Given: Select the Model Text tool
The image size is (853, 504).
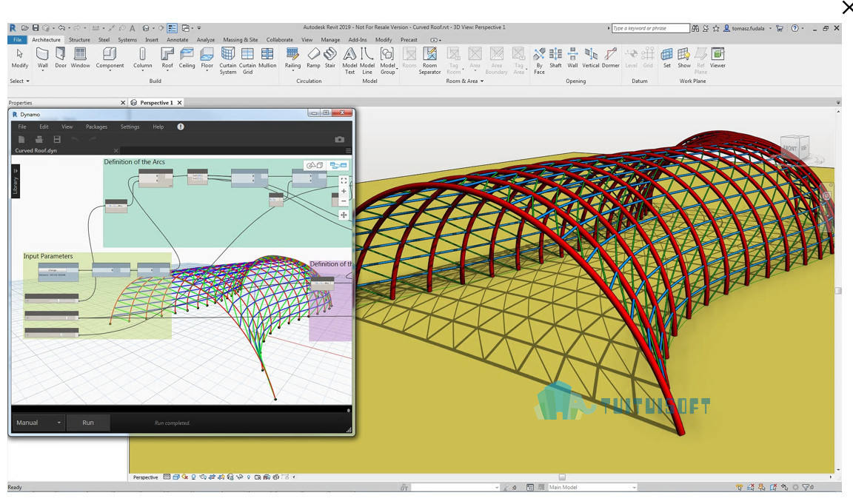Looking at the screenshot, I should pyautogui.click(x=349, y=61).
